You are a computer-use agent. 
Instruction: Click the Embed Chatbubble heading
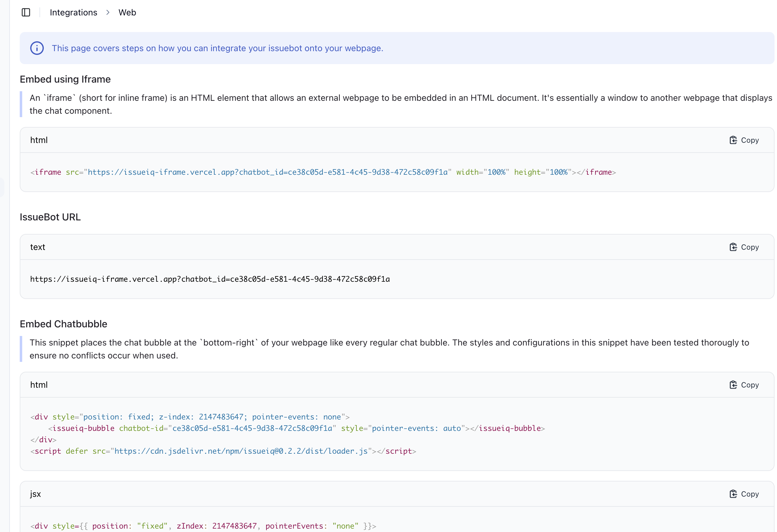pos(64,324)
